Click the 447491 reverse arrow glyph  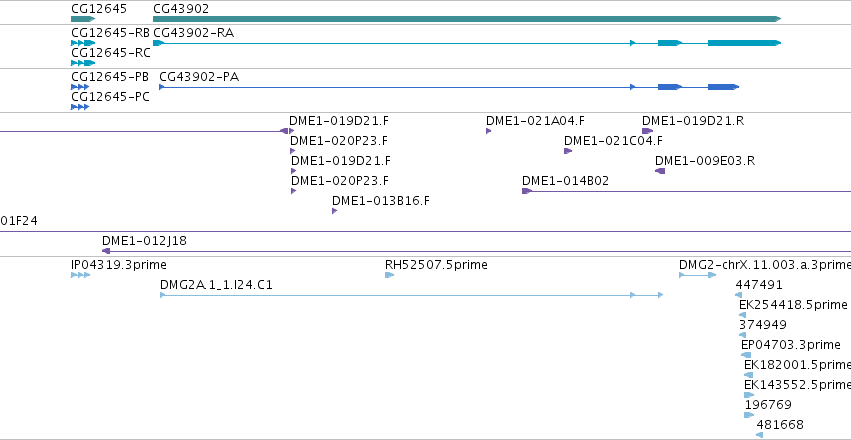click(738, 295)
